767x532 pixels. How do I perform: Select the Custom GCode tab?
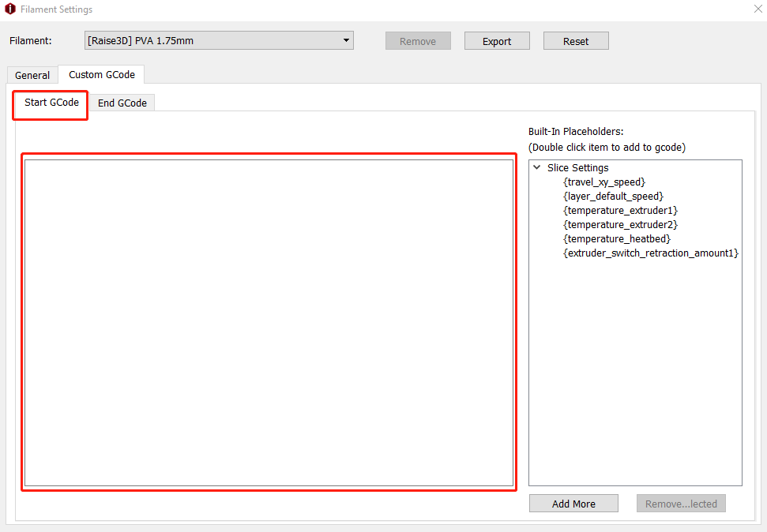pyautogui.click(x=102, y=74)
